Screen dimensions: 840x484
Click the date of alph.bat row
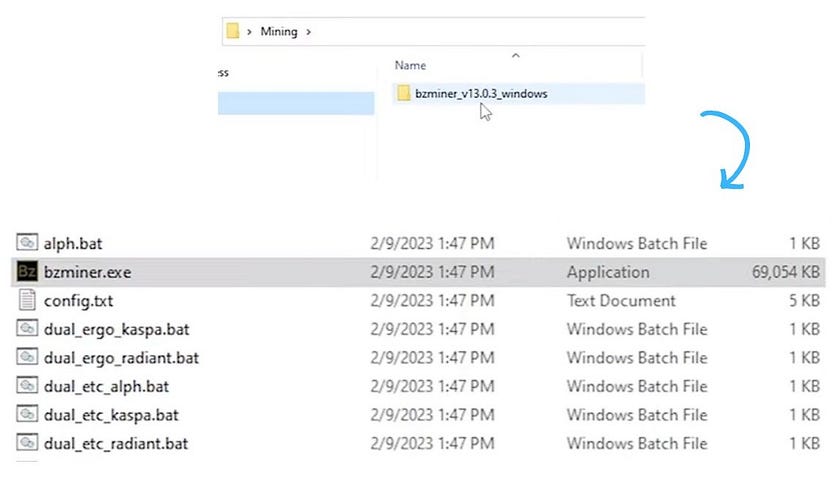tap(432, 244)
